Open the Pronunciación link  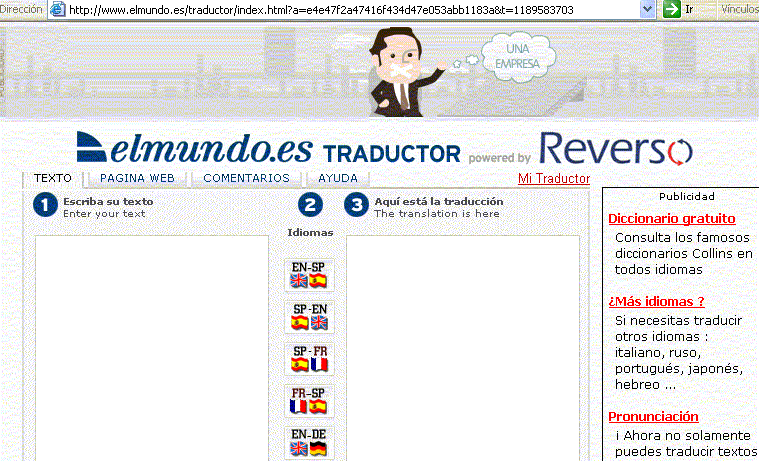[653, 416]
